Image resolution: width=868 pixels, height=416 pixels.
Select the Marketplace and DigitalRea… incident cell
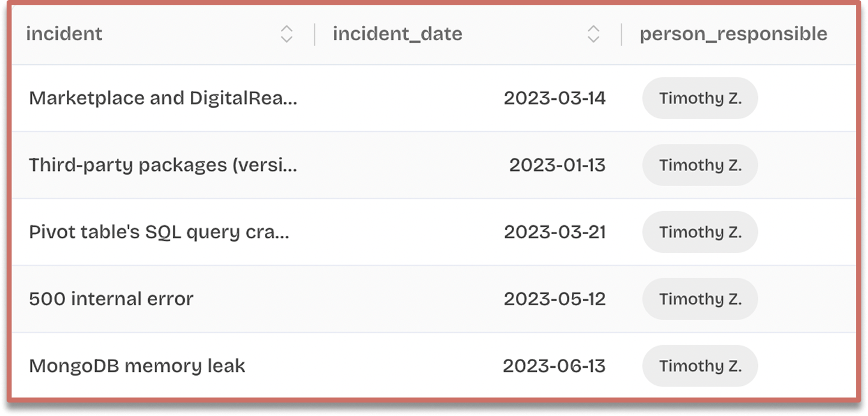click(163, 98)
